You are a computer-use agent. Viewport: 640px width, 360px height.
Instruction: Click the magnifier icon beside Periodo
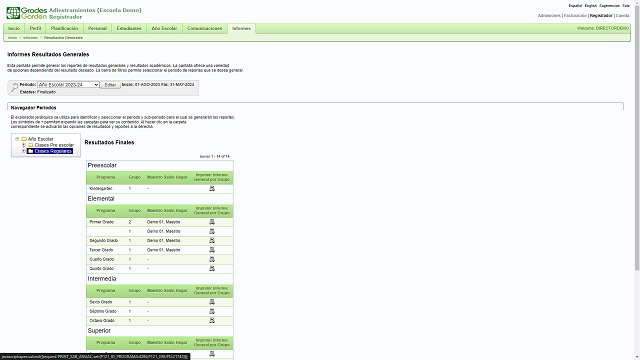point(14,87)
